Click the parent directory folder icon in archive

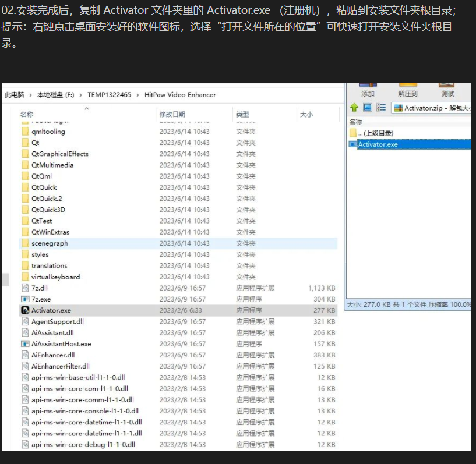353,133
